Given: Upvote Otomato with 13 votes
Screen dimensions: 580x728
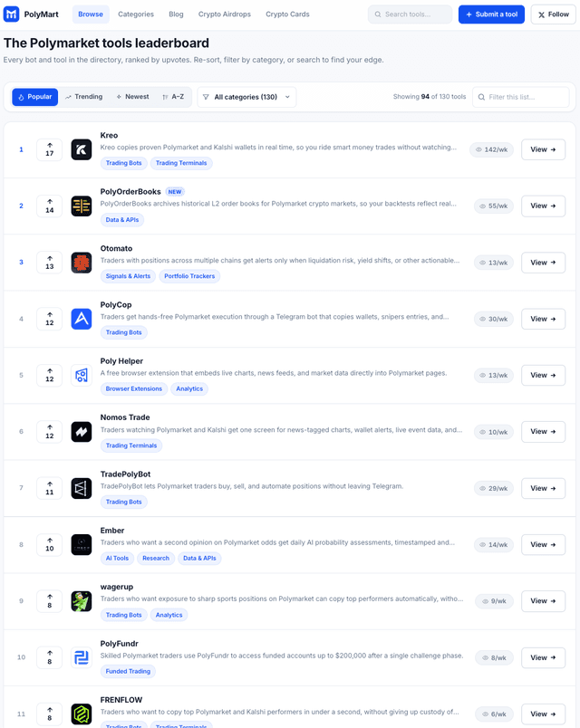Looking at the screenshot, I should [x=49, y=263].
